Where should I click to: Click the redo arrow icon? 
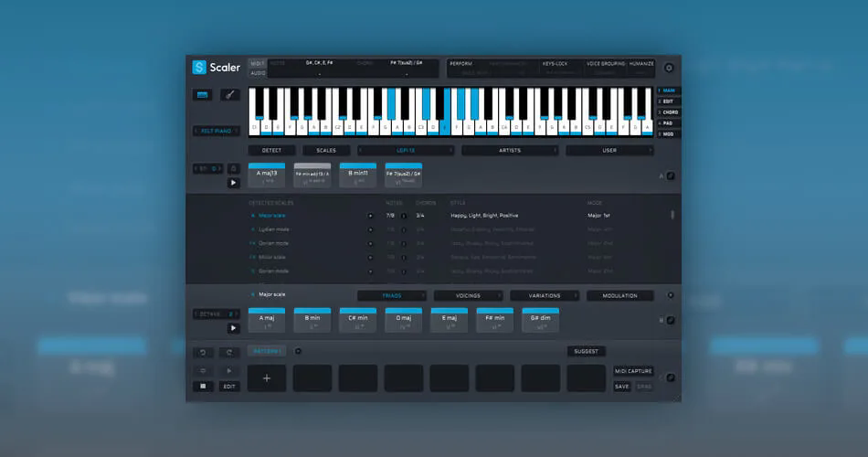click(229, 352)
